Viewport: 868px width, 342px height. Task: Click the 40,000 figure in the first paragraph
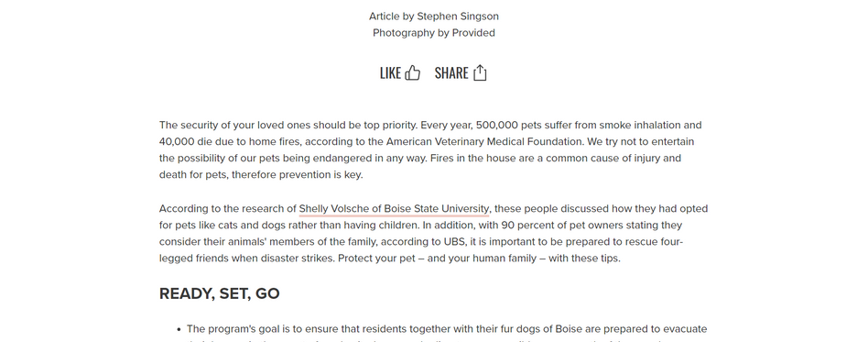coord(177,141)
